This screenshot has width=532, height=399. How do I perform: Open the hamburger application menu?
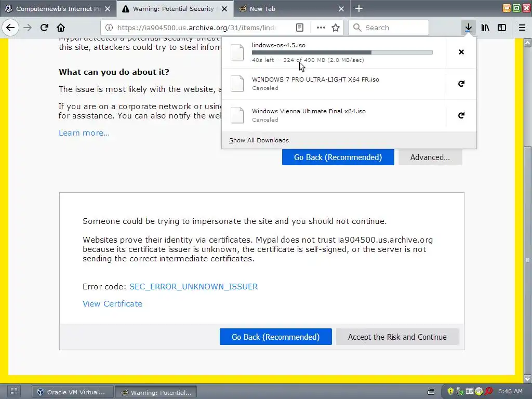(x=522, y=28)
